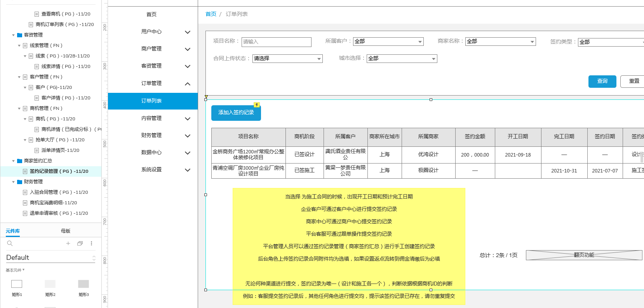The height and width of the screenshot is (308, 644).
Task: Click the page icon beside 退单申请审核
Action: [x=25, y=213]
